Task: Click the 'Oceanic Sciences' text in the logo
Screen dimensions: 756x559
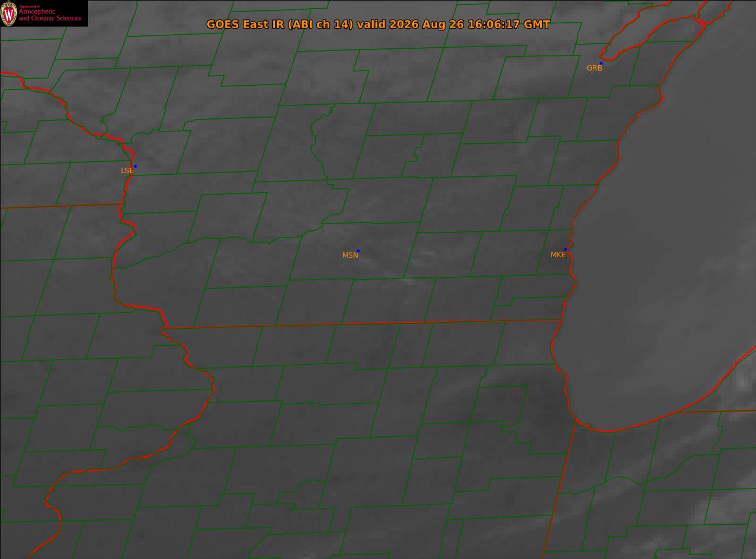Action: point(57,18)
